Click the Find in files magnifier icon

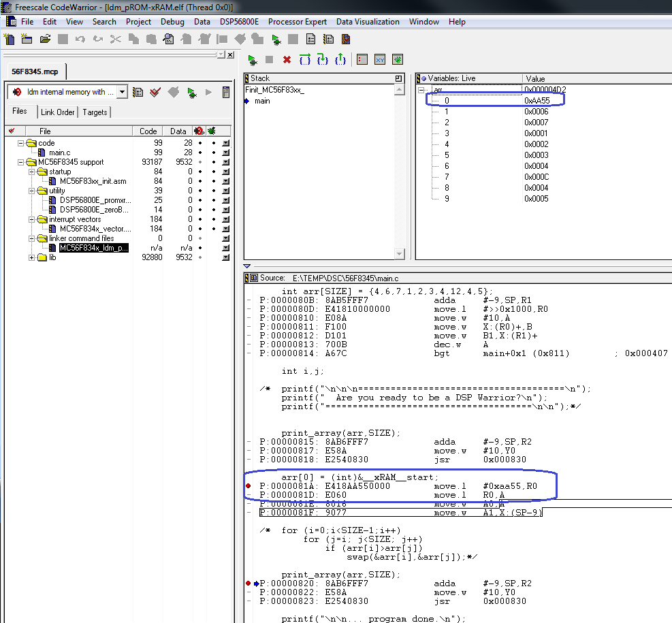click(x=167, y=39)
